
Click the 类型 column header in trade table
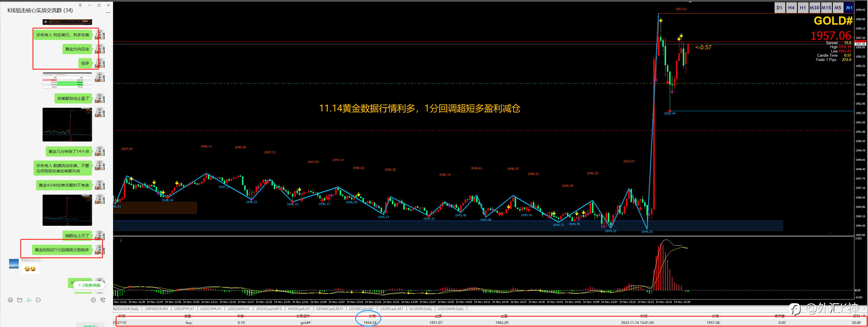188,316
